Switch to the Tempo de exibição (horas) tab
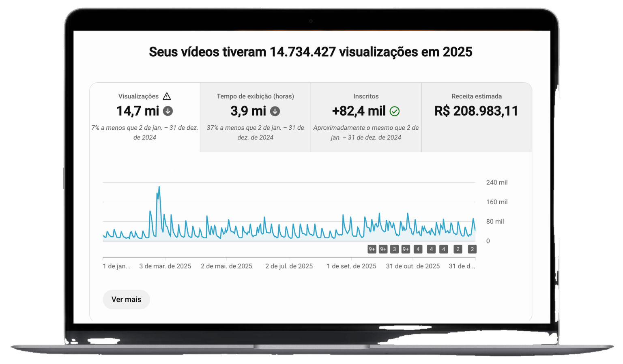623x364 pixels. (x=256, y=117)
